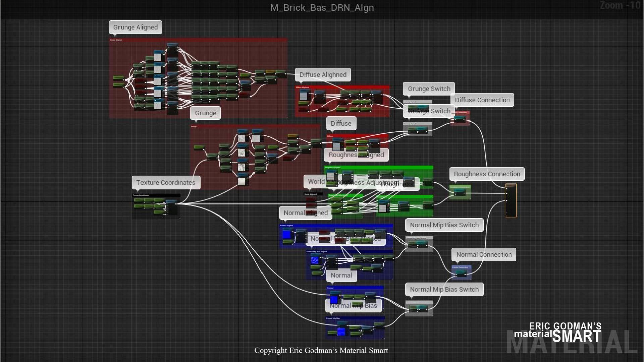Select solid blue texture thumbnail in Normal Aligned block

click(287, 234)
